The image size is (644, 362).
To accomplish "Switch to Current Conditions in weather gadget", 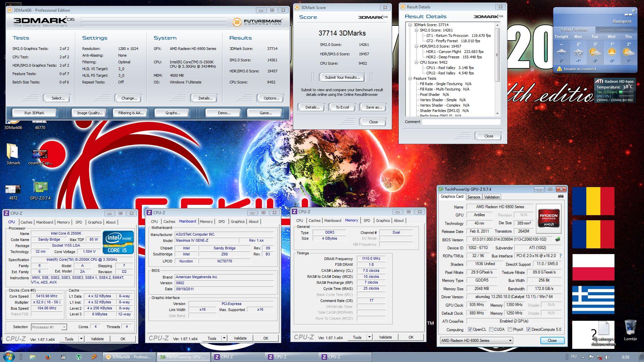I will pos(616,30).
